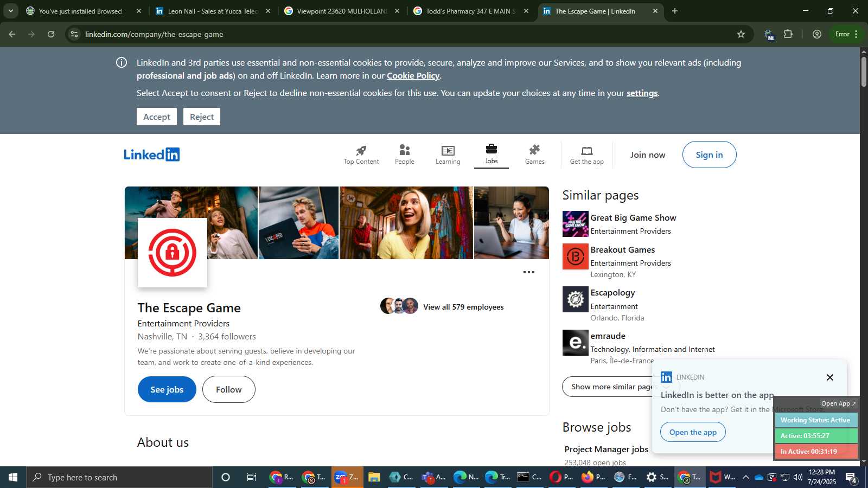Viewport: 868px width, 488px height.
Task: Open the Games puzzle nav item
Action: click(535, 155)
